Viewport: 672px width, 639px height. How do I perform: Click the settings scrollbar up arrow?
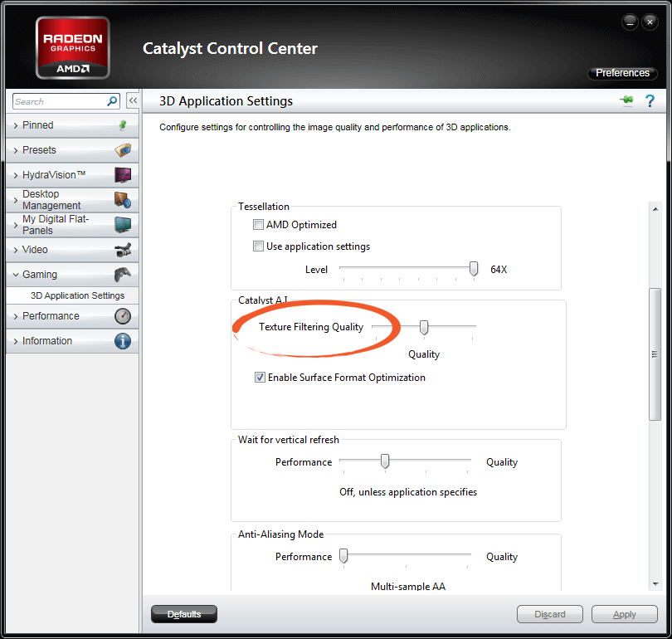coord(655,209)
